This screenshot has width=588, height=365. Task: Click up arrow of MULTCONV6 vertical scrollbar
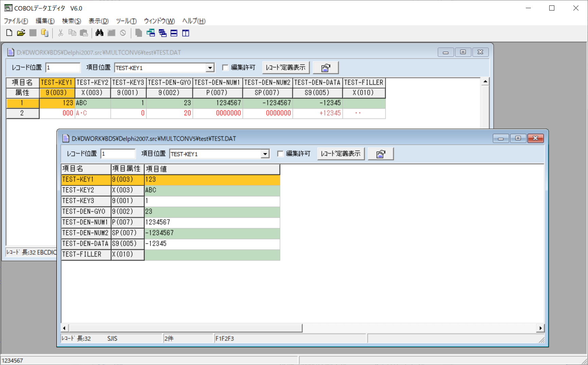(x=485, y=82)
